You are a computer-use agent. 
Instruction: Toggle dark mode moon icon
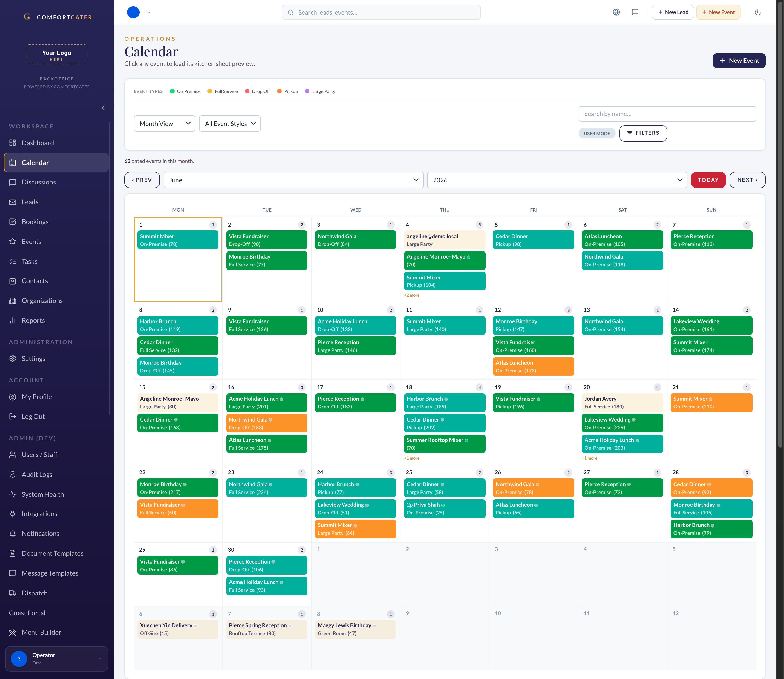click(x=757, y=12)
